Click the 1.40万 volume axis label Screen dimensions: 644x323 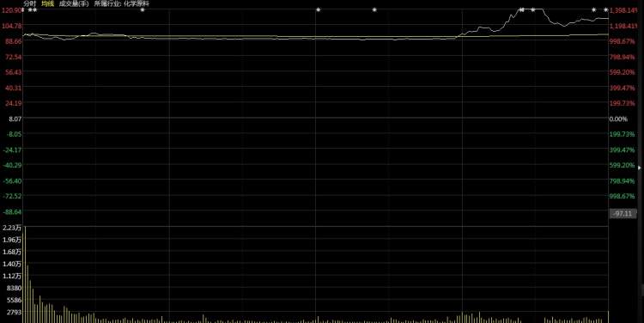[11, 264]
